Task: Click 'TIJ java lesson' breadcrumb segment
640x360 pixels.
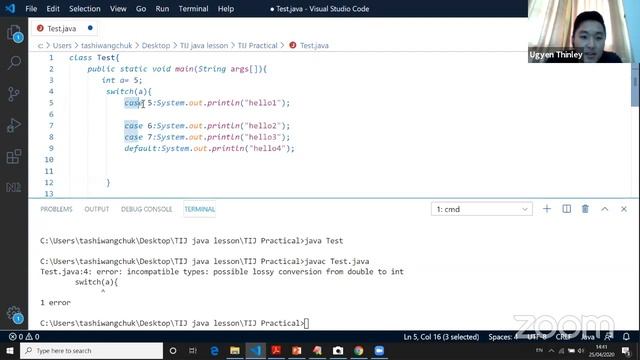Action: [x=204, y=45]
